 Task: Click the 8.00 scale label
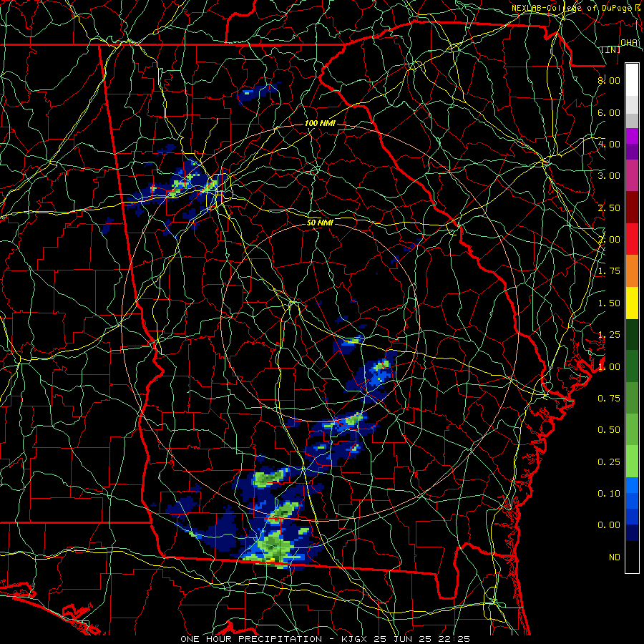pyautogui.click(x=609, y=80)
